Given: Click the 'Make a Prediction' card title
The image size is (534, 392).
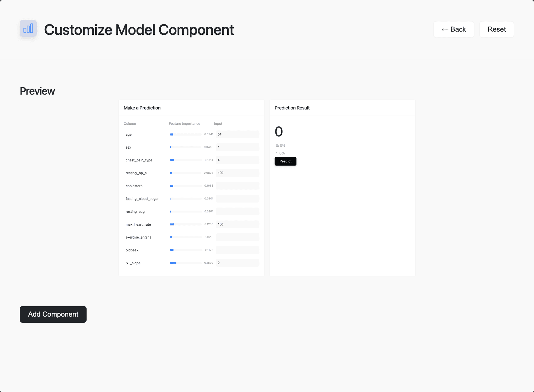Looking at the screenshot, I should pos(142,108).
